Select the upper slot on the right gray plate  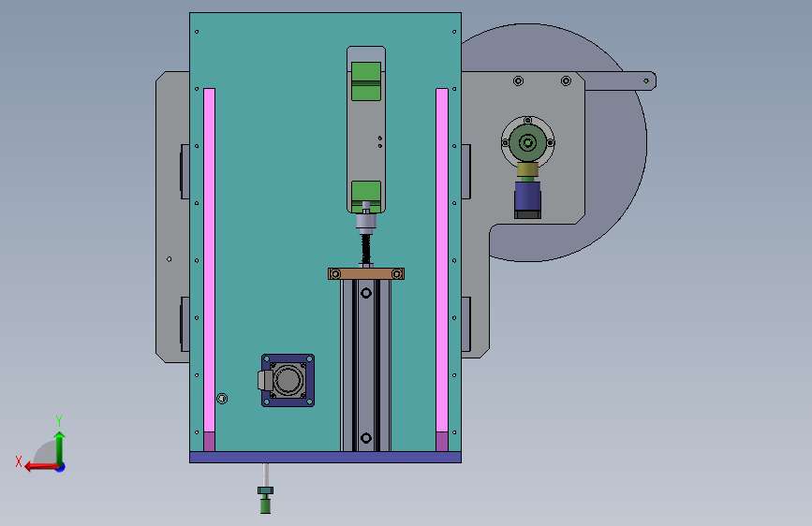pos(466,171)
